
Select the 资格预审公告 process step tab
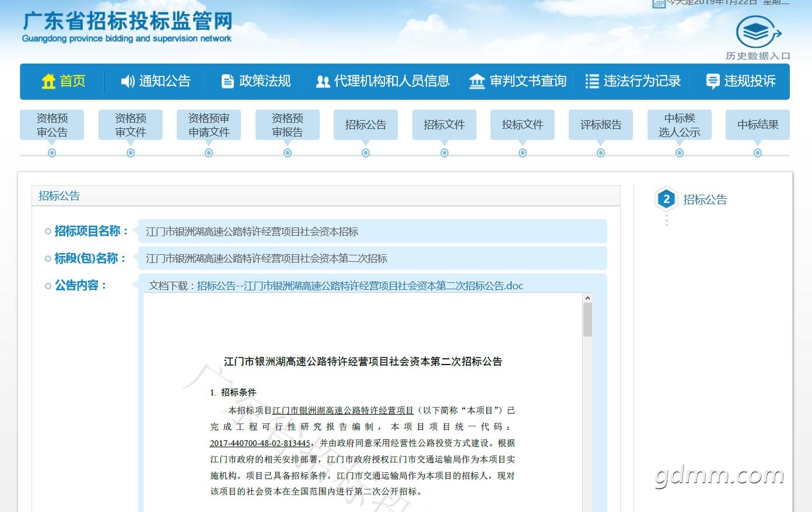click(52, 125)
